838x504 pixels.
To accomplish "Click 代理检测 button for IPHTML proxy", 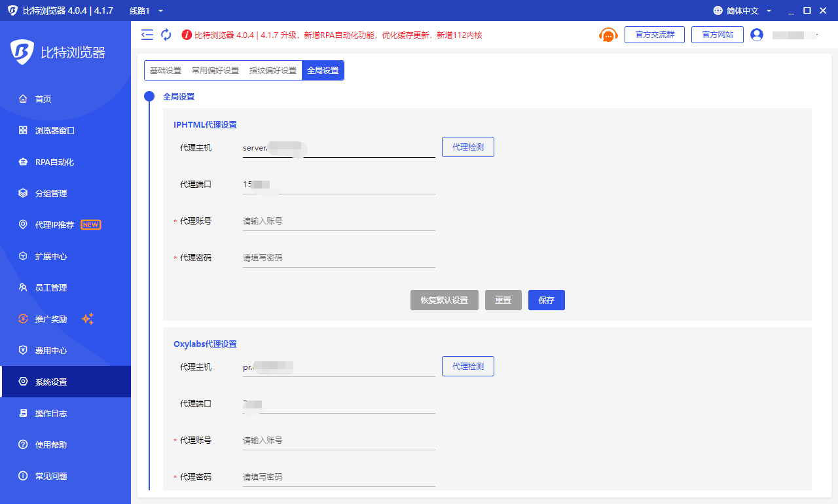I will tap(467, 147).
